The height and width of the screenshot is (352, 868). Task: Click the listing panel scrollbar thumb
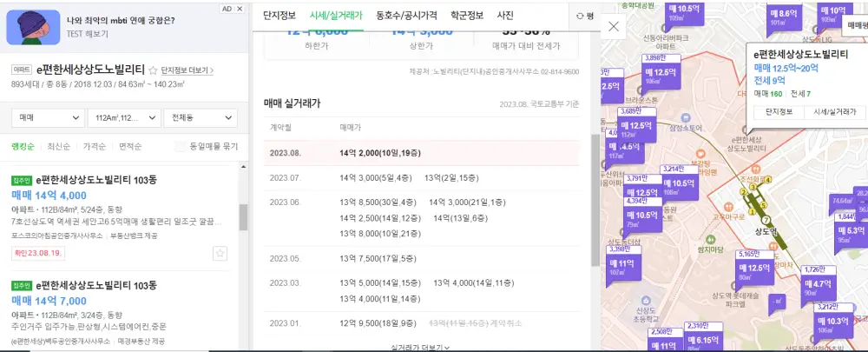pos(244,216)
